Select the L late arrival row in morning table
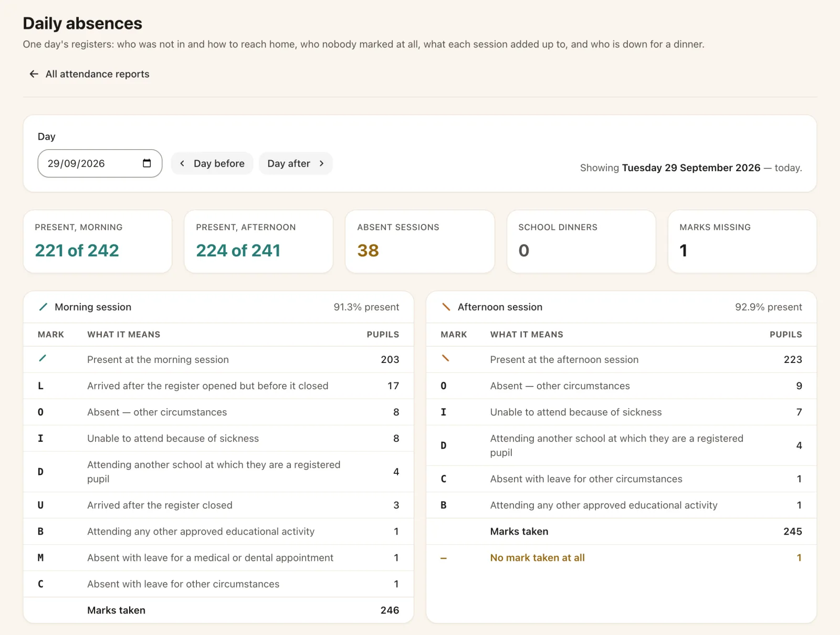 click(218, 386)
